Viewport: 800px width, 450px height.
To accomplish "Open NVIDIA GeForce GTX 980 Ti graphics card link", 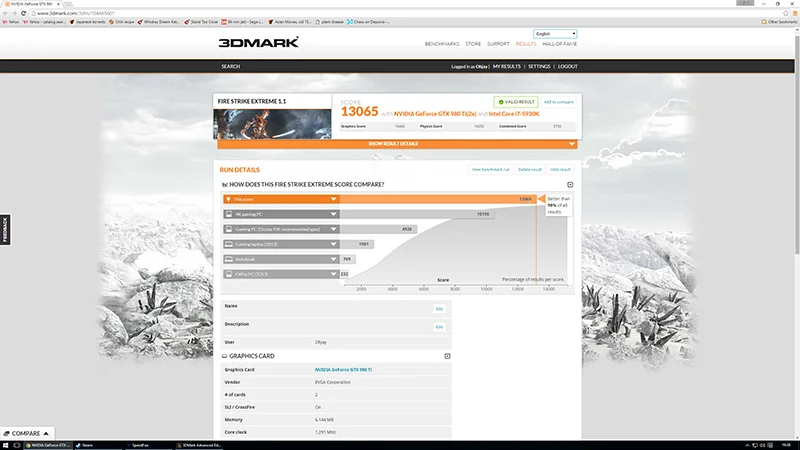I will click(343, 369).
